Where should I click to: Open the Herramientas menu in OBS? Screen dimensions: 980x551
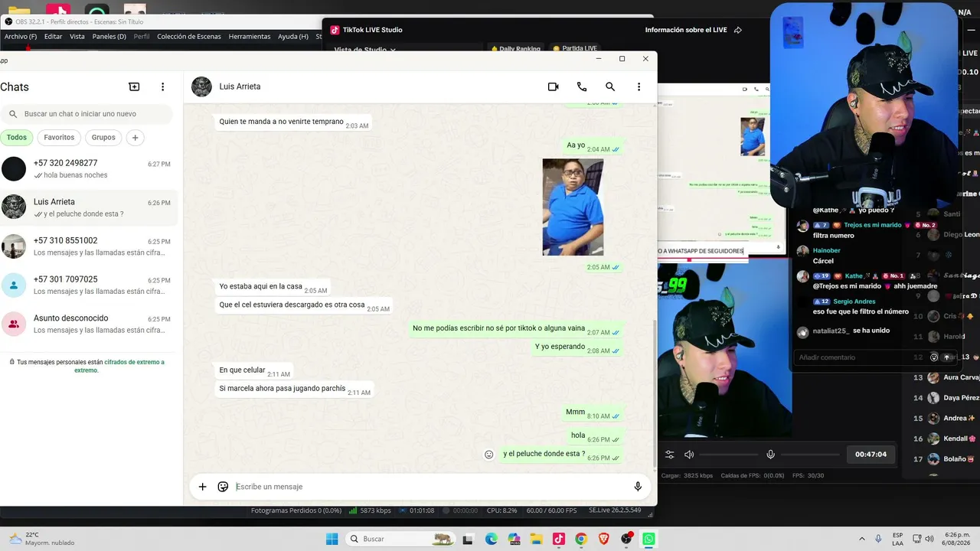click(x=250, y=36)
